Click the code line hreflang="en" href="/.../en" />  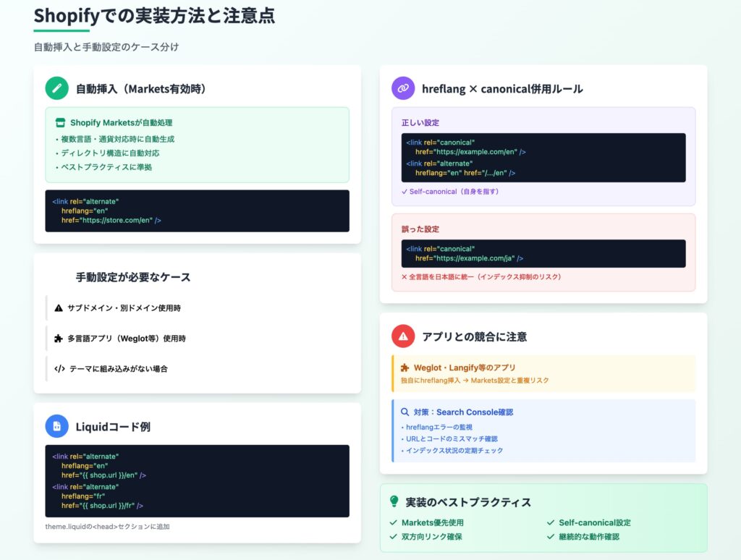(x=465, y=173)
